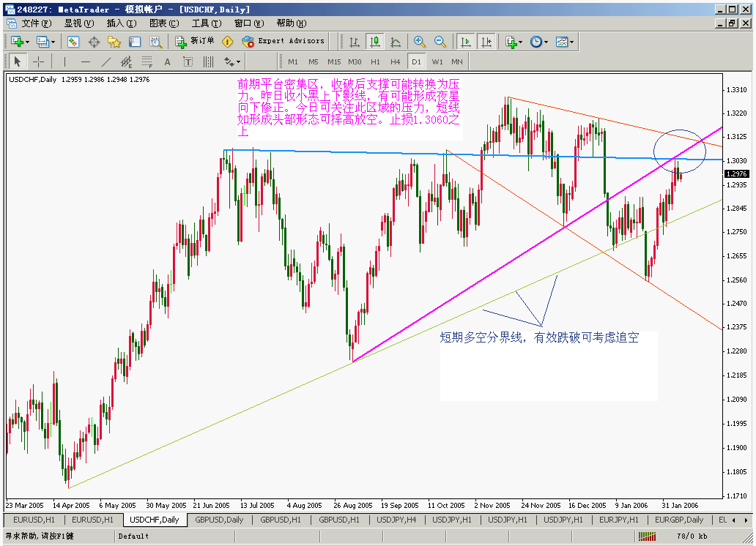The height and width of the screenshot is (546, 756).
Task: Switch timeframe to M5
Action: (x=314, y=61)
